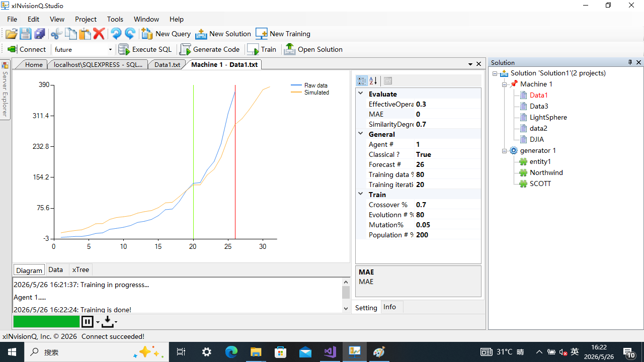Click the log panel scroll down arrow
Image resolution: width=644 pixels, height=362 pixels.
pyautogui.click(x=346, y=308)
